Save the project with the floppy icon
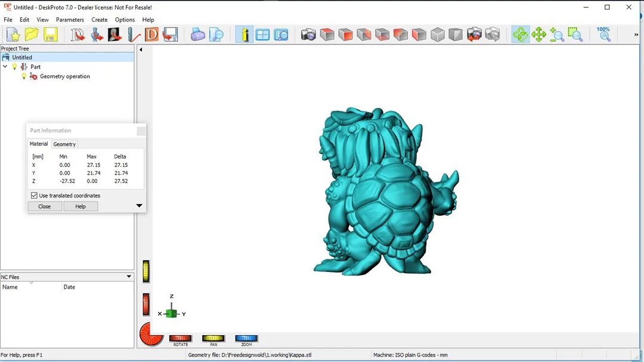 point(50,35)
